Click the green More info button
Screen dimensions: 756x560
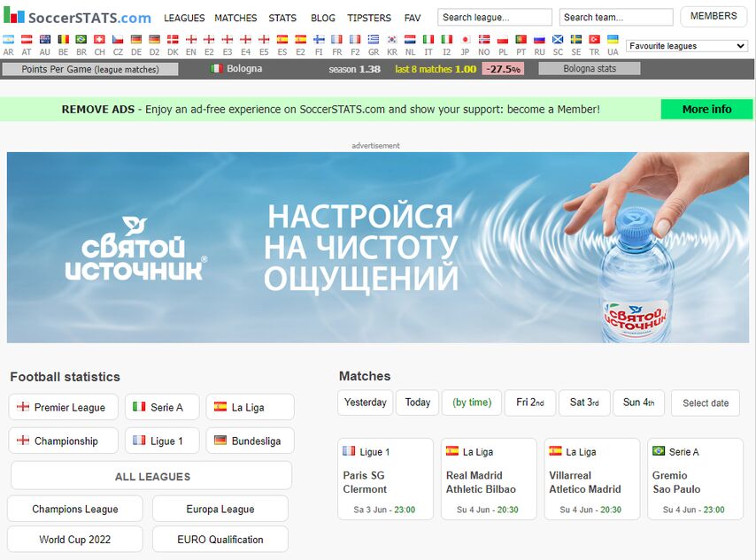pos(706,110)
